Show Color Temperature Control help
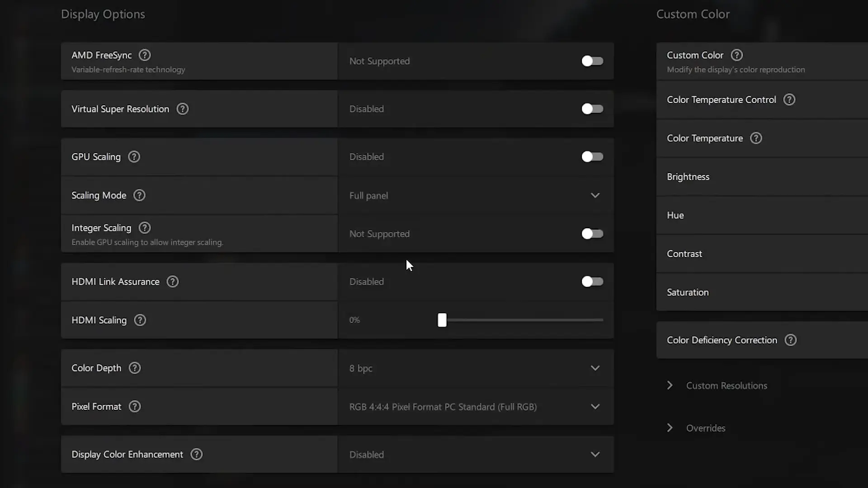Image resolution: width=868 pixels, height=488 pixels. pyautogui.click(x=789, y=99)
